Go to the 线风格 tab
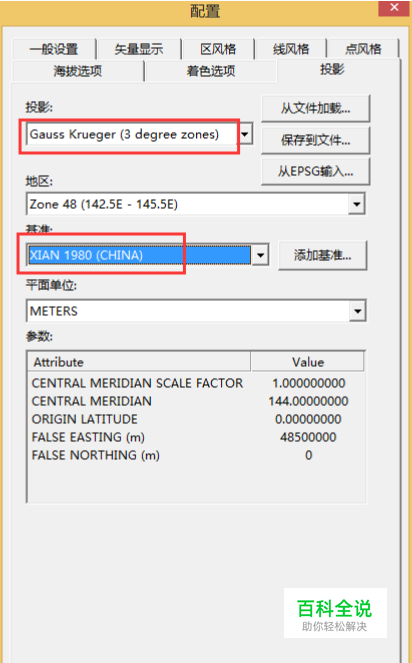Viewport: 412px width, 663px height. tap(291, 49)
